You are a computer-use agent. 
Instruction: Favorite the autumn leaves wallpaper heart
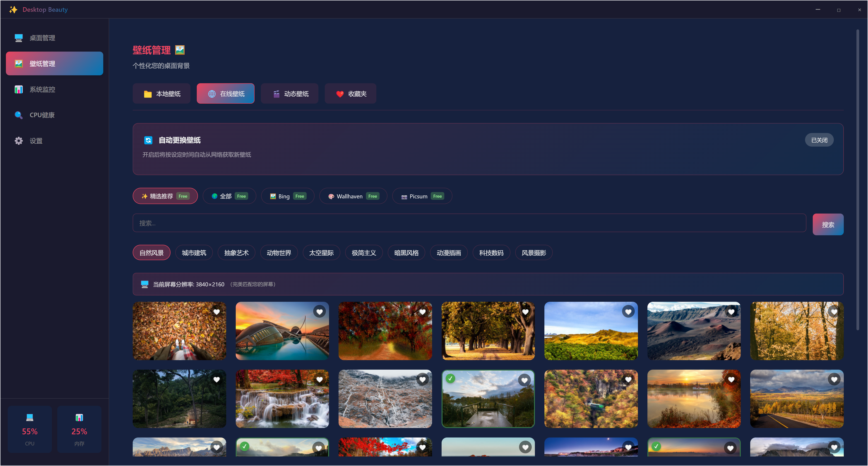click(x=216, y=312)
